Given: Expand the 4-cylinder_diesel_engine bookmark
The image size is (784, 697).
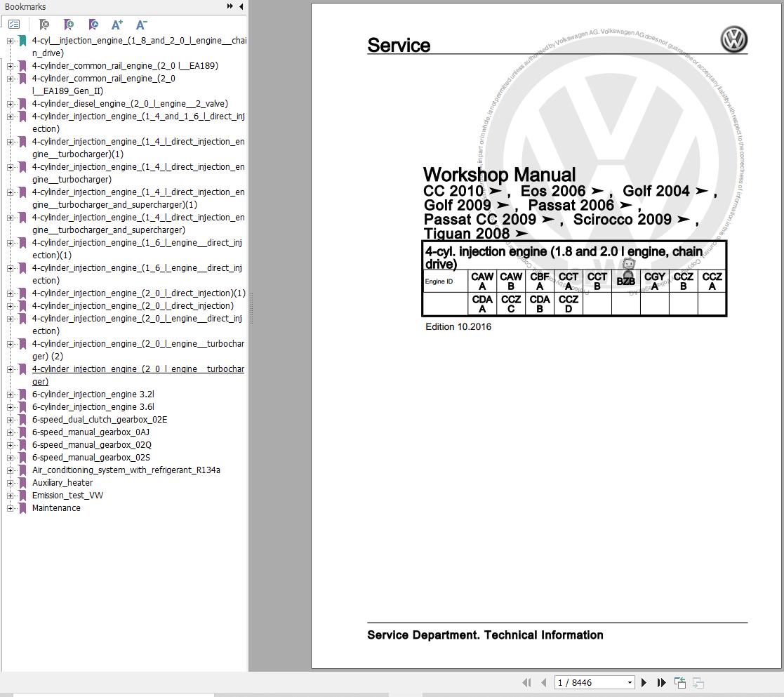Looking at the screenshot, I should pos(10,104).
